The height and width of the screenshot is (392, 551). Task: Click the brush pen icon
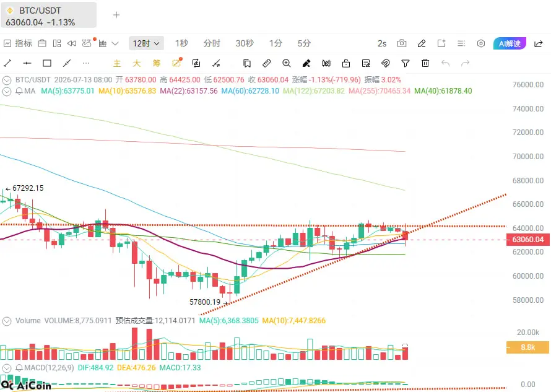click(306, 63)
